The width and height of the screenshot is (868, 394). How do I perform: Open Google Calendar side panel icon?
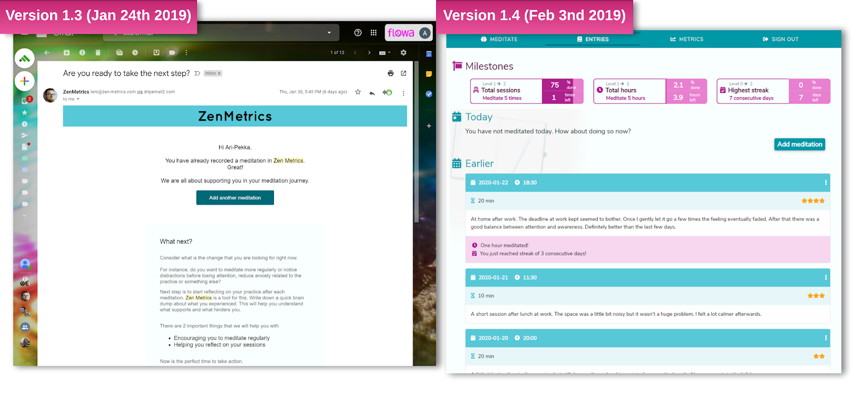[x=429, y=54]
